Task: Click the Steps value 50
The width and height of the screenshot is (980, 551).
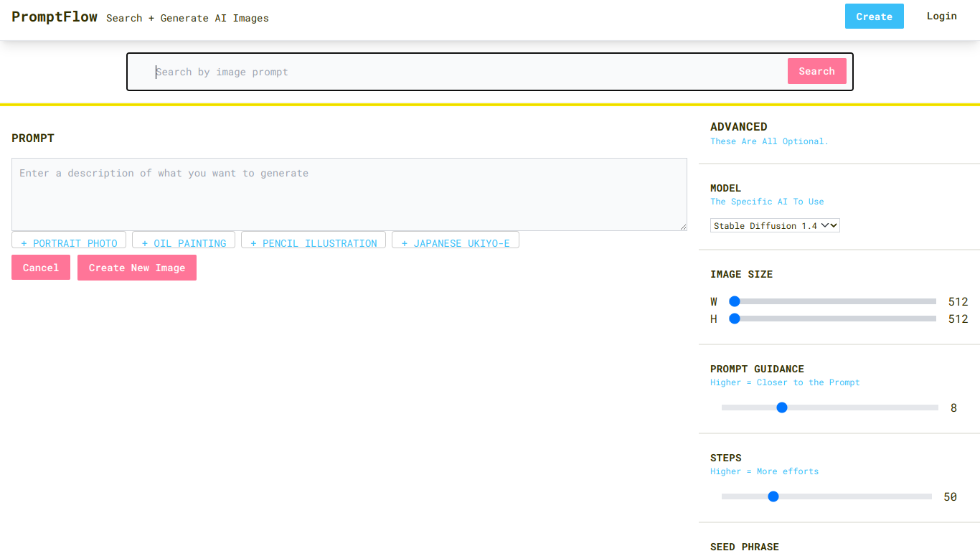Action: [x=950, y=497]
